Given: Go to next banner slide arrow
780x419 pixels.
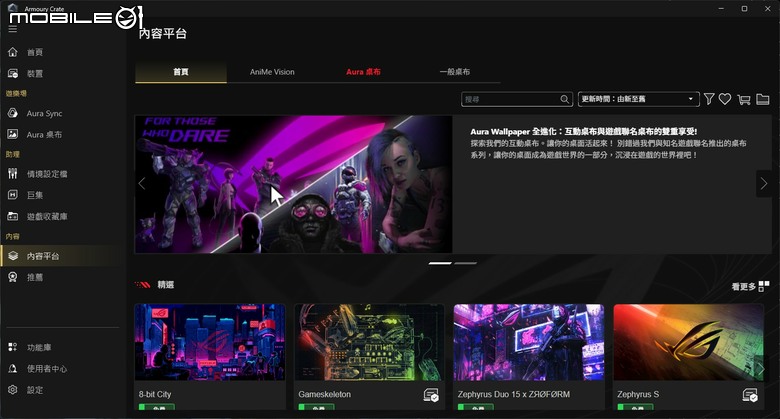Looking at the screenshot, I should click(764, 184).
